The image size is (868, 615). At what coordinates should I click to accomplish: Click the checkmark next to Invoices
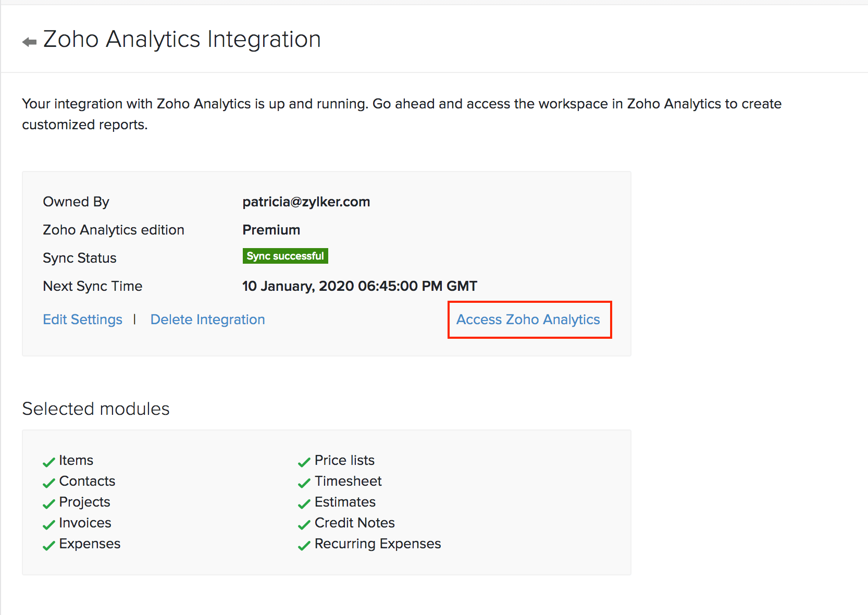pyautogui.click(x=48, y=524)
